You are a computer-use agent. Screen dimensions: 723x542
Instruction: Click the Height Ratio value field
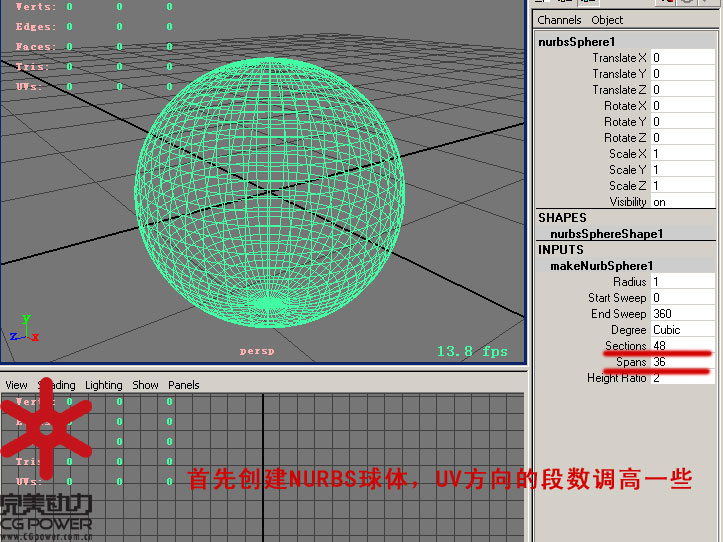pyautogui.click(x=683, y=378)
